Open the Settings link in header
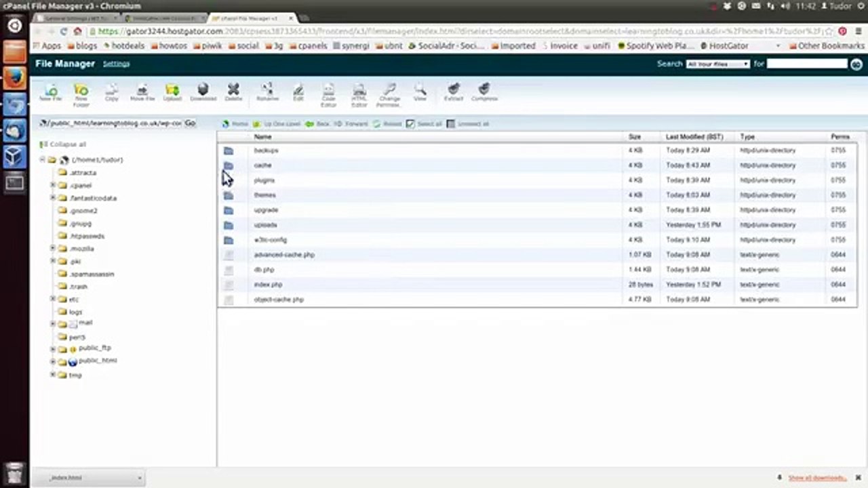This screenshot has height=488, width=868. (x=116, y=64)
